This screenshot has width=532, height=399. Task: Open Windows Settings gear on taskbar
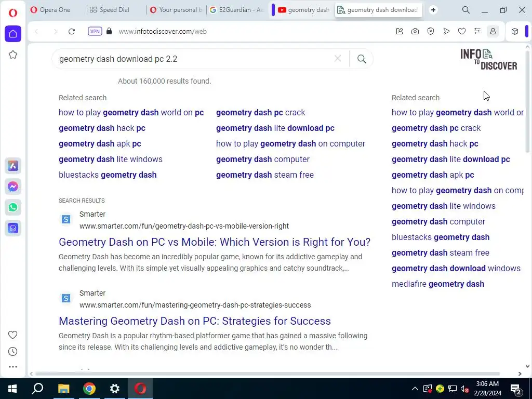pos(115,389)
